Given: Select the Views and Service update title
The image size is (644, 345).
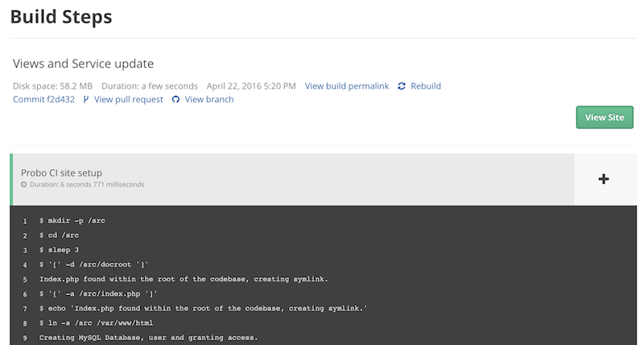Looking at the screenshot, I should coord(83,64).
